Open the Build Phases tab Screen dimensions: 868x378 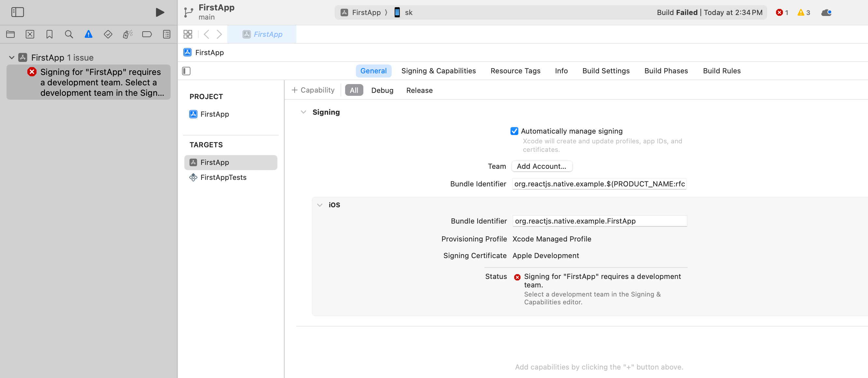coord(666,71)
